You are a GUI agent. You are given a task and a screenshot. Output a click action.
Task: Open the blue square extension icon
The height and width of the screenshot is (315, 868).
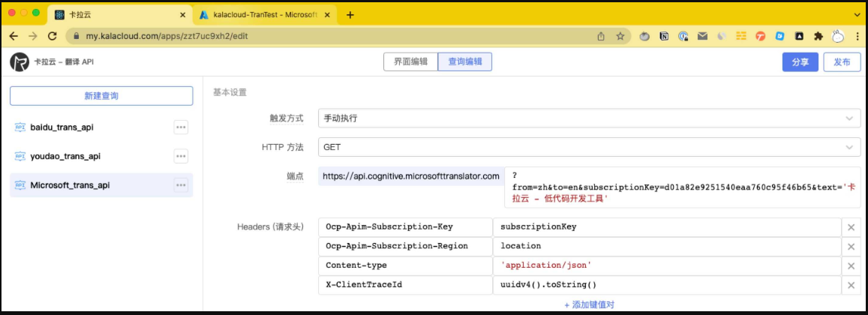(780, 37)
